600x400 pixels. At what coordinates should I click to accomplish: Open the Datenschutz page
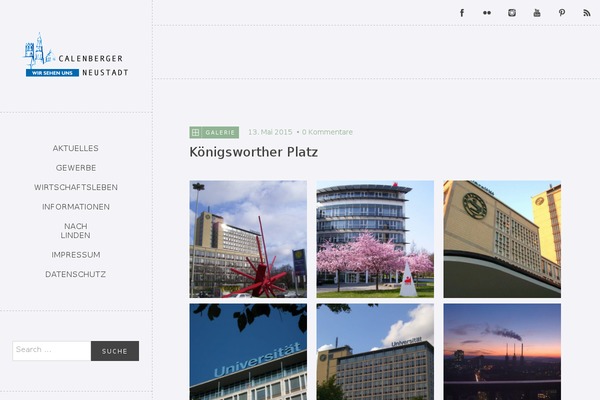(75, 274)
